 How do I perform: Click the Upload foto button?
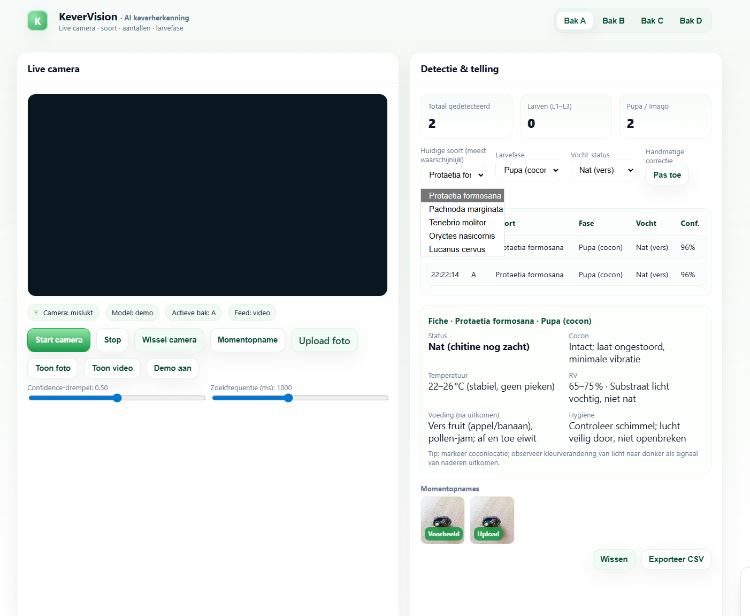coord(324,341)
